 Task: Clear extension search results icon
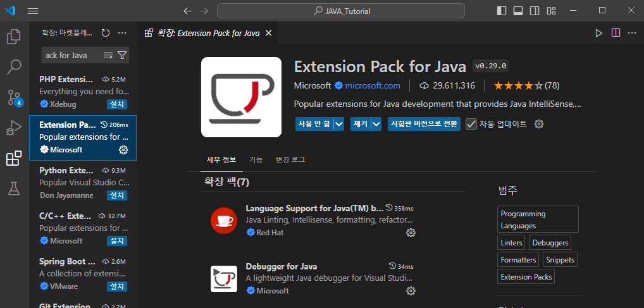[x=108, y=55]
